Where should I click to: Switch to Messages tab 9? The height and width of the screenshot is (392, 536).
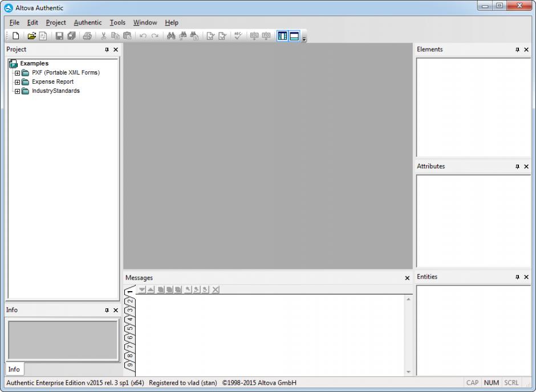click(130, 365)
